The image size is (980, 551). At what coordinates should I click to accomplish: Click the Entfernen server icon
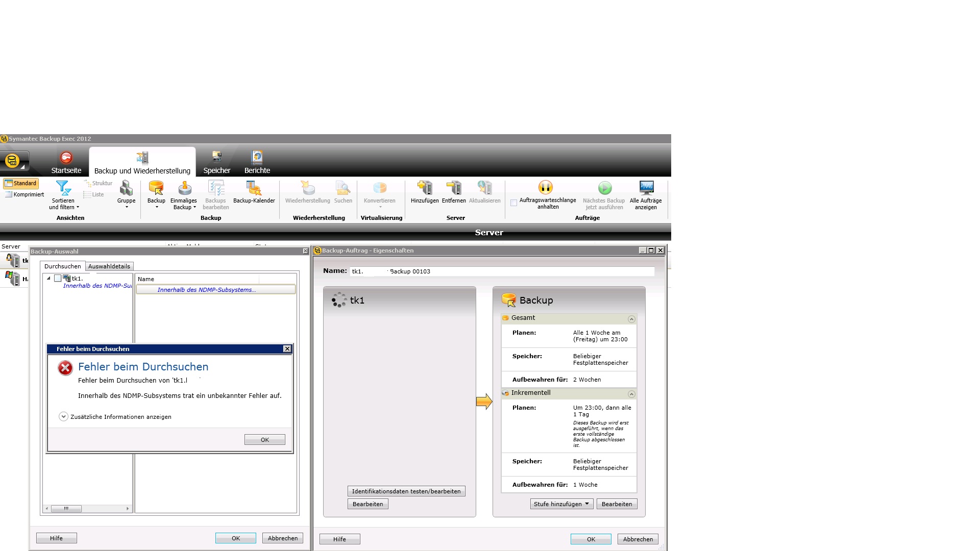click(x=453, y=188)
